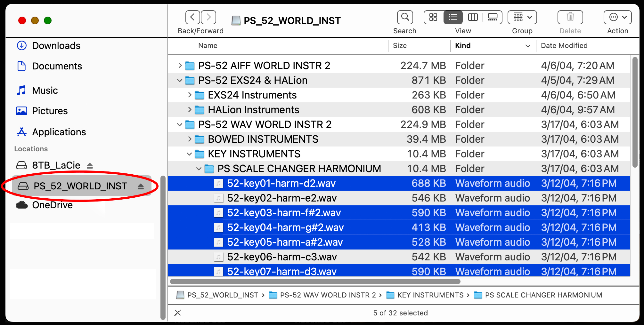644x325 pixels.
Task: Sort by the Size column
Action: coord(400,46)
